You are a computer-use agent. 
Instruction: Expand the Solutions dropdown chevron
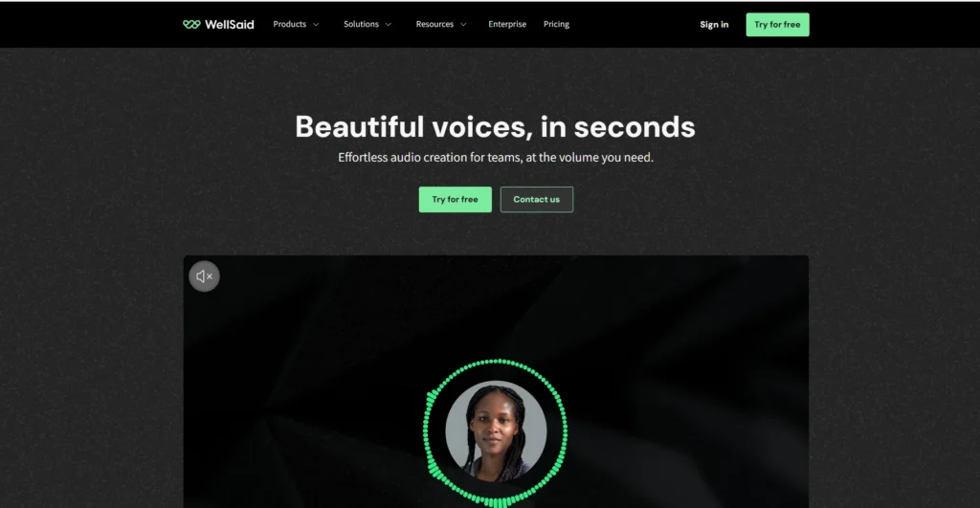click(x=389, y=24)
